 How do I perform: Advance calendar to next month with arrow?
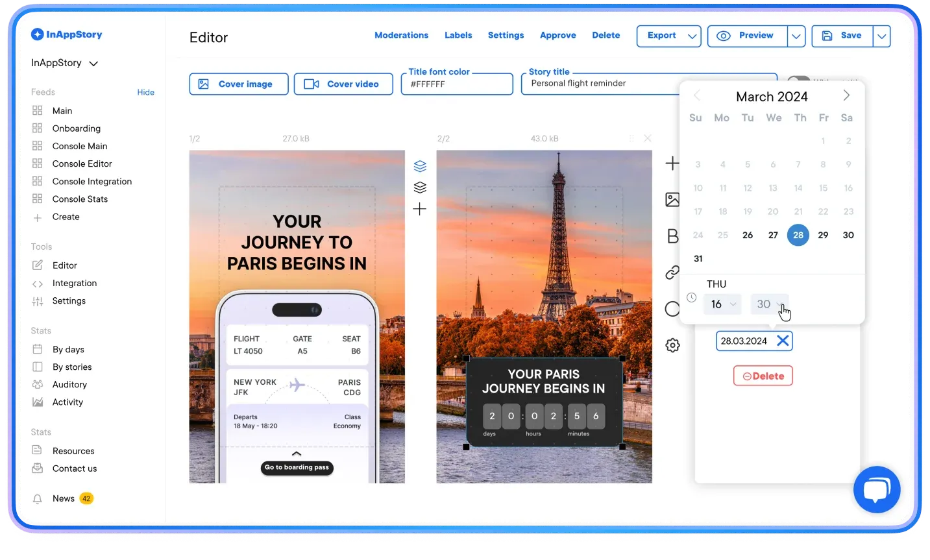(x=846, y=95)
